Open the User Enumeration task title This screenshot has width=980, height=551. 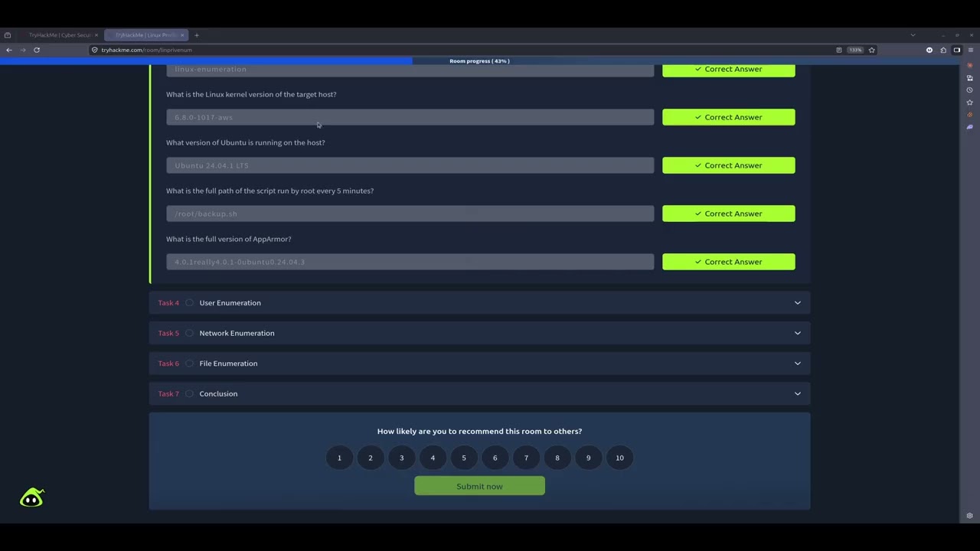(x=230, y=303)
